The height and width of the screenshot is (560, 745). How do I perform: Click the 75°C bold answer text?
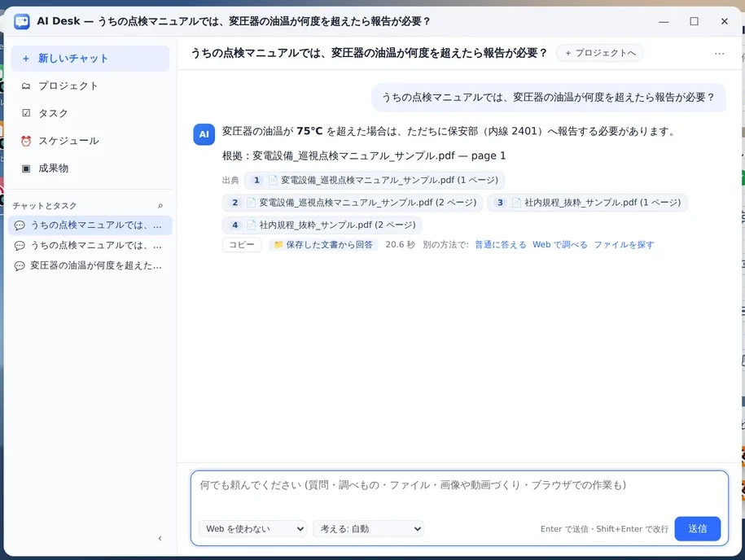[309, 131]
